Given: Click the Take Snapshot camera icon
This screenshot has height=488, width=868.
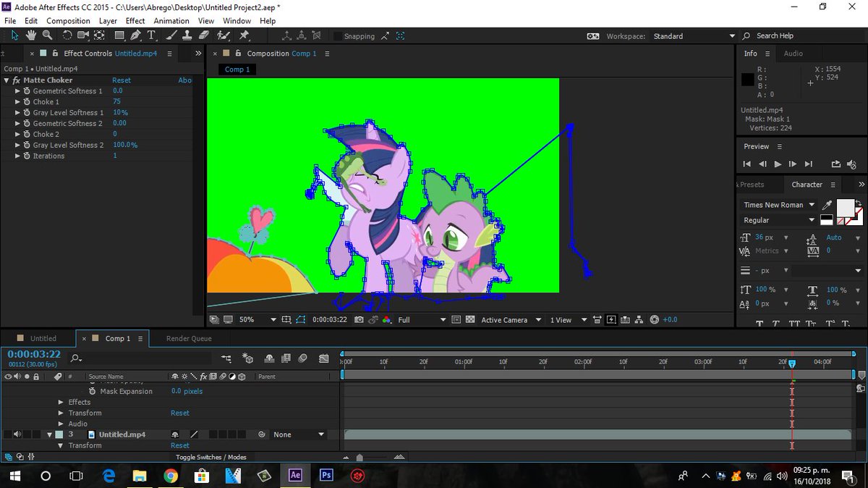Looking at the screenshot, I should point(359,319).
